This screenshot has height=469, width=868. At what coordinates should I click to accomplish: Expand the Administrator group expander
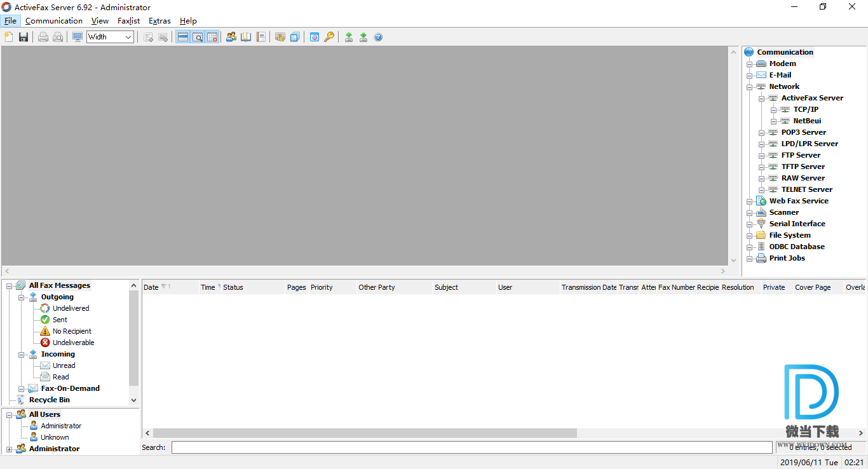[10, 449]
